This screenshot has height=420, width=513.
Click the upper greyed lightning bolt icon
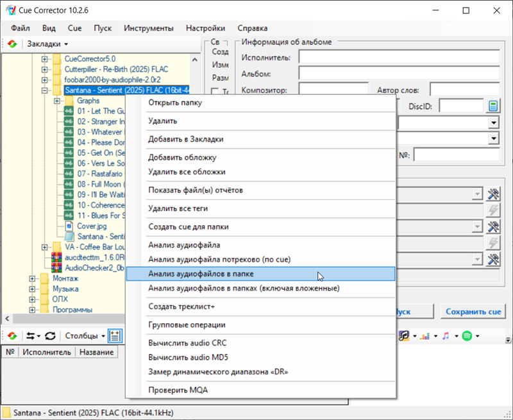point(493,210)
